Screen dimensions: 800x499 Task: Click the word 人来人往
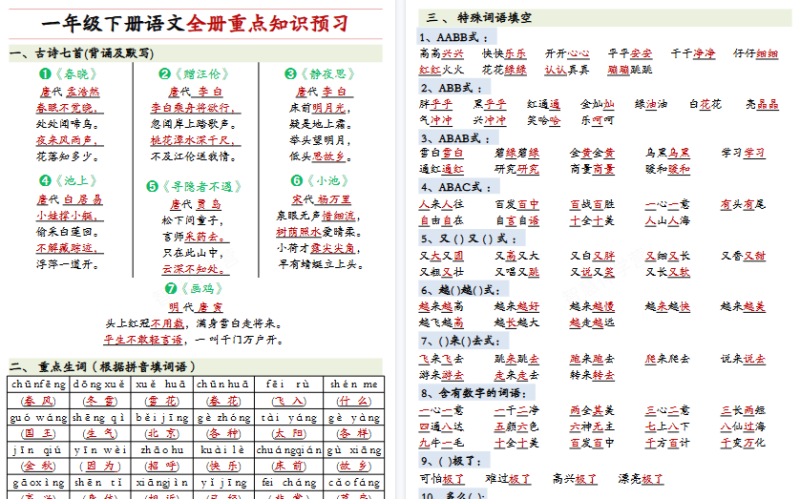pyautogui.click(x=441, y=204)
